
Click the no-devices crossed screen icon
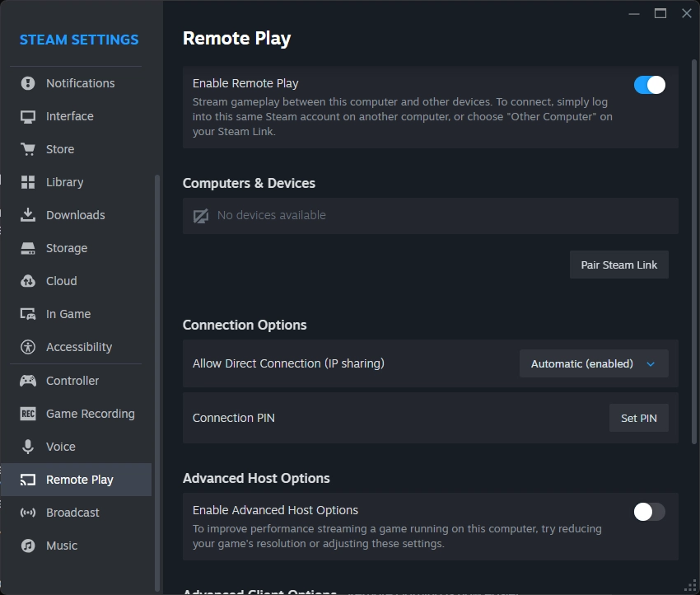(x=201, y=216)
